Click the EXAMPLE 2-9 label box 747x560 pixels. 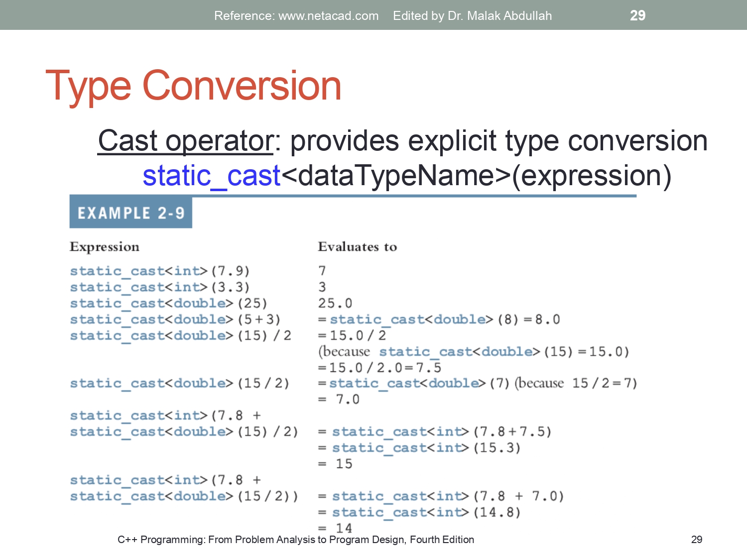coord(130,212)
